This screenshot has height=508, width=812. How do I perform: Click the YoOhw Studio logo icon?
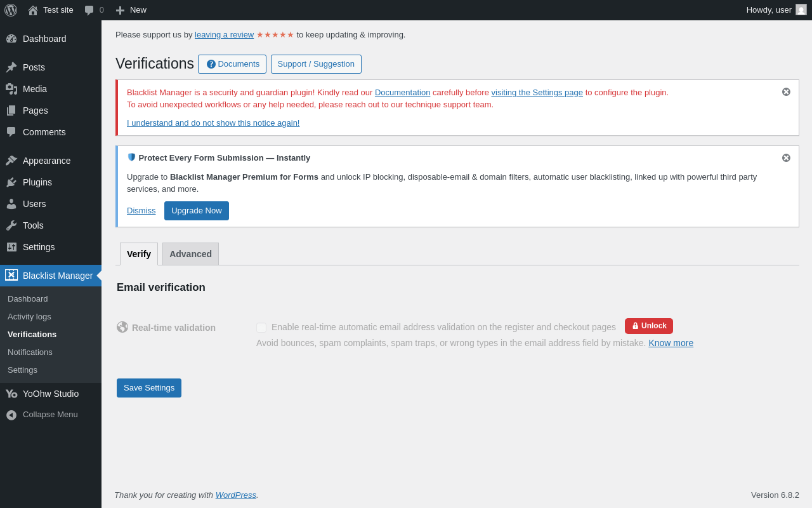tap(11, 394)
